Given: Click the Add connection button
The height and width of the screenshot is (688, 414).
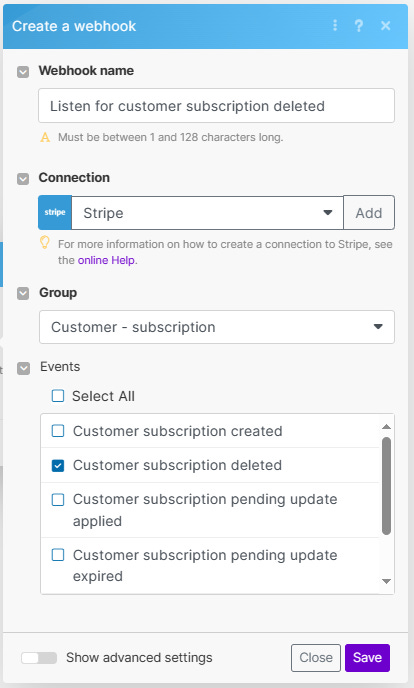Looking at the screenshot, I should [369, 213].
